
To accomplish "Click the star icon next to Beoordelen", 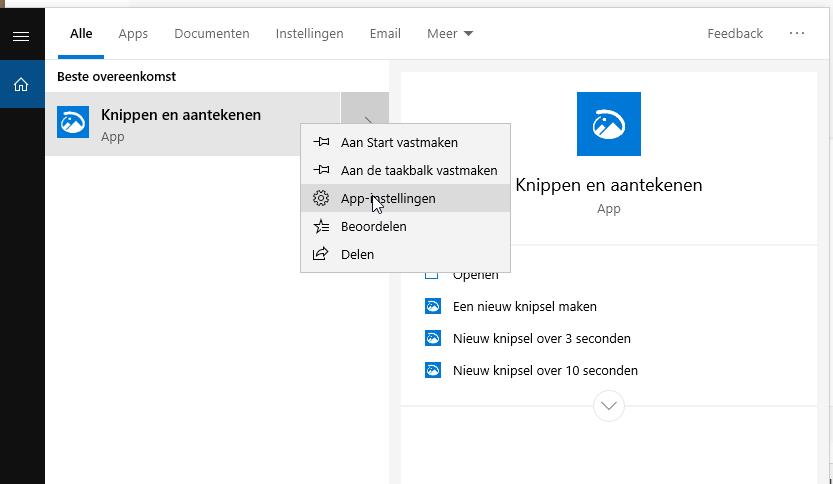I will coord(321,226).
